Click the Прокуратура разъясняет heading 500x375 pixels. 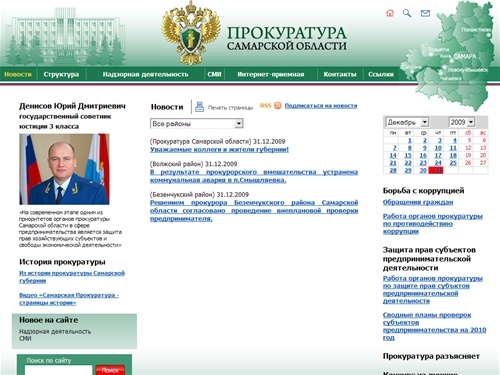click(x=431, y=356)
